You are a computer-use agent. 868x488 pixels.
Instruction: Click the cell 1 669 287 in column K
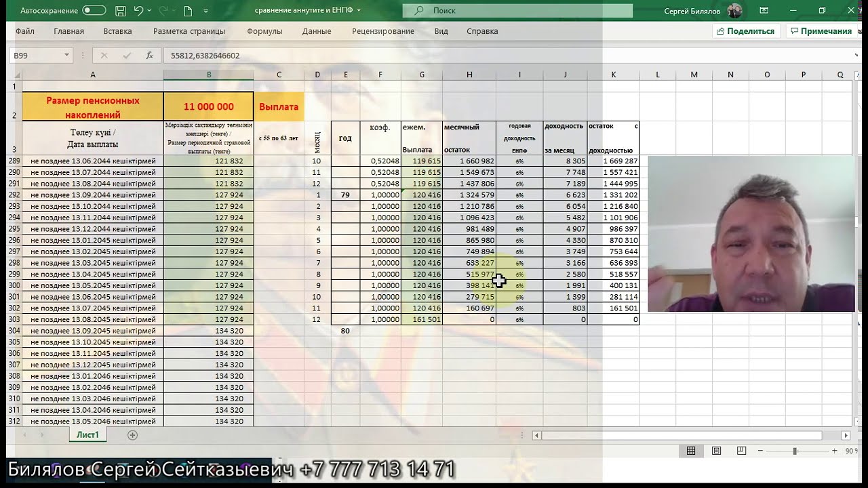click(x=614, y=161)
